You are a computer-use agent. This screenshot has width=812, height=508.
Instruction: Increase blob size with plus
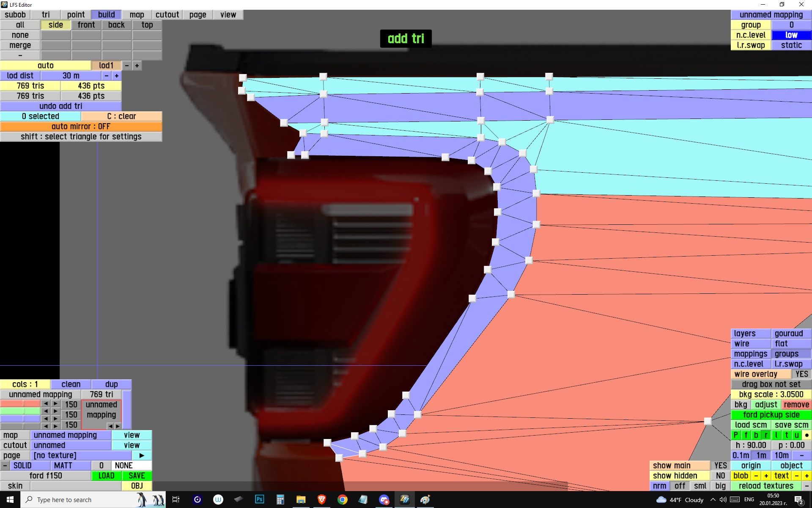coord(766,476)
